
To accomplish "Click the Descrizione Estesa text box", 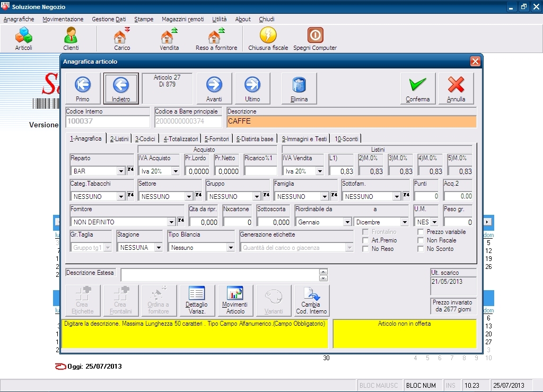I will (x=220, y=275).
